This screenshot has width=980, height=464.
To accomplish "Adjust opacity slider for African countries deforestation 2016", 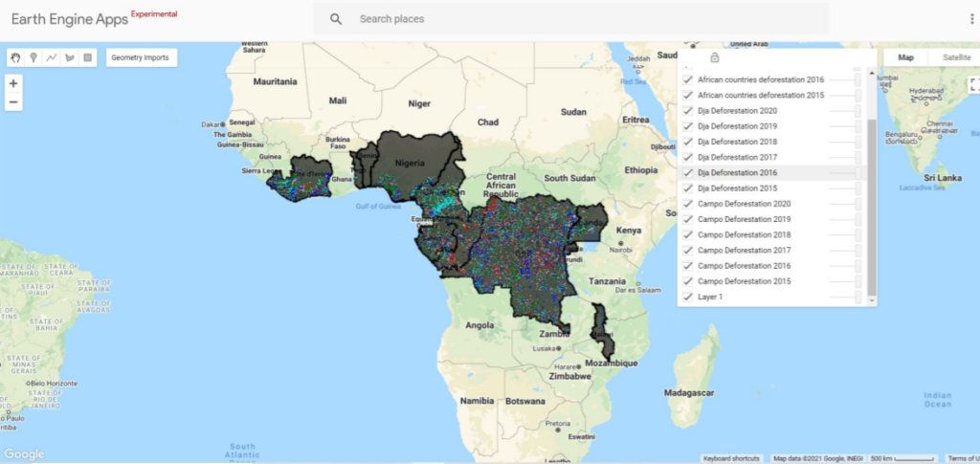I will (x=846, y=80).
